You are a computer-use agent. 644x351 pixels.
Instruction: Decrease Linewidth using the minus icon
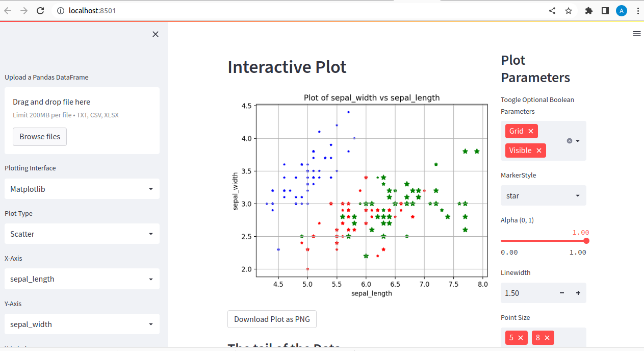coord(561,293)
